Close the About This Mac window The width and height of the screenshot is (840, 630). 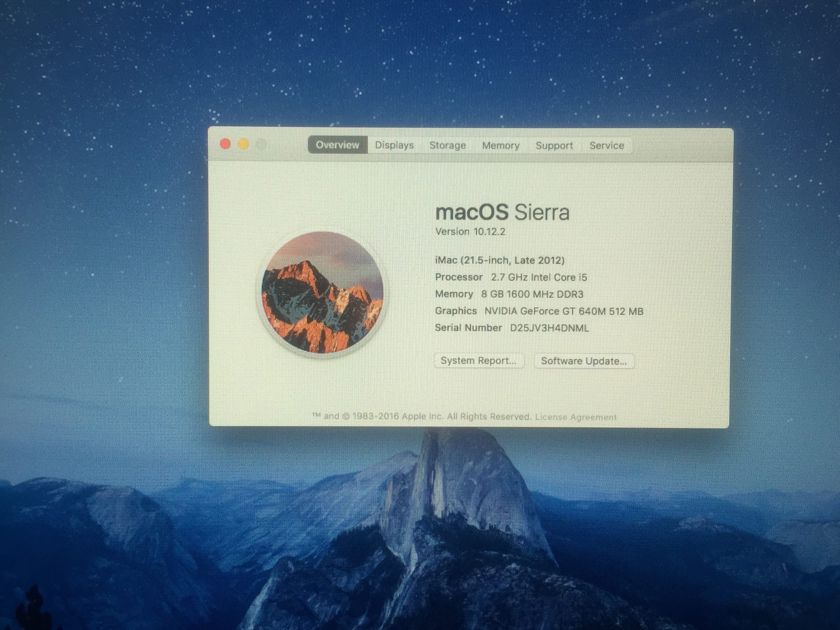click(225, 144)
